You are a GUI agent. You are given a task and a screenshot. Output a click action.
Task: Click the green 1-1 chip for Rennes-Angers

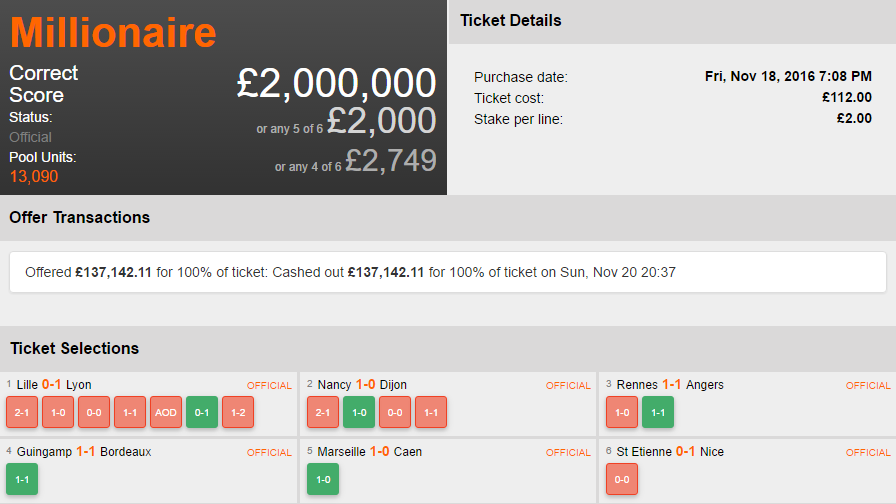coord(658,412)
